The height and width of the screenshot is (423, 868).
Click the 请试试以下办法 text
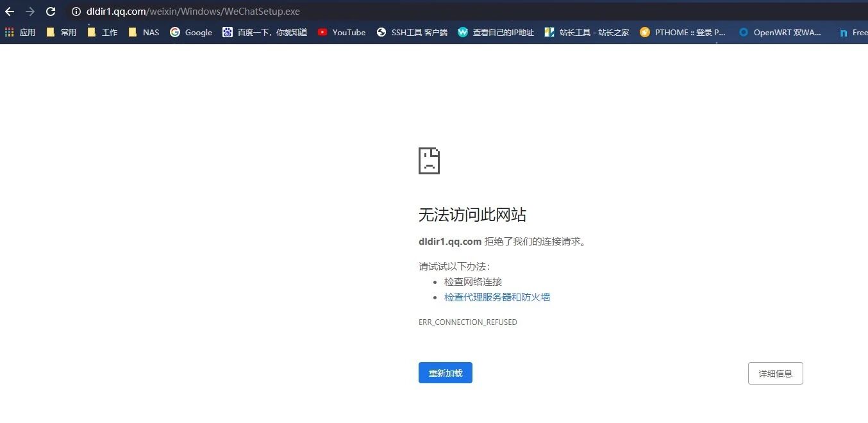click(454, 267)
